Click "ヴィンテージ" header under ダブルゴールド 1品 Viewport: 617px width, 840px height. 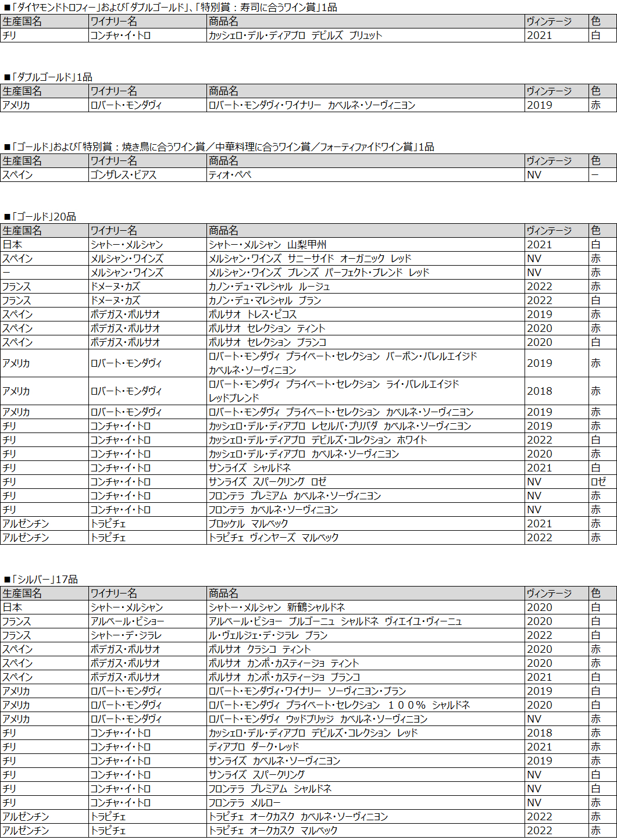tap(549, 91)
